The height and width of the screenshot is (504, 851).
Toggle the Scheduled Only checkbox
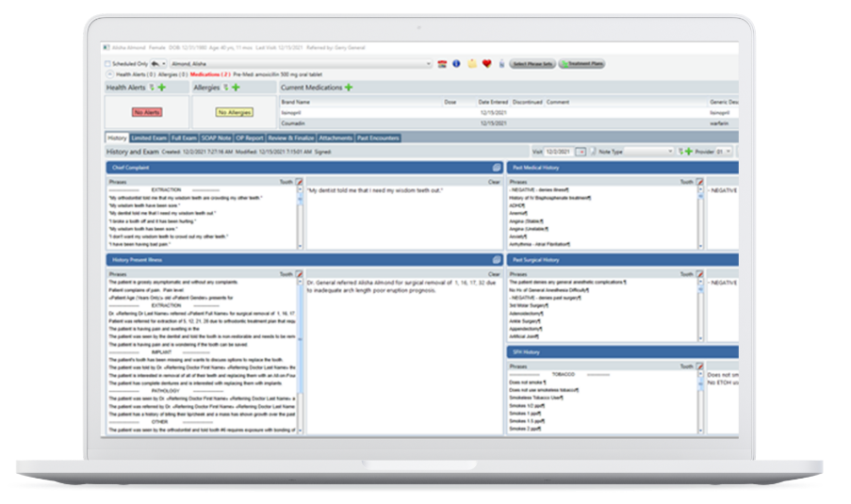coord(107,64)
